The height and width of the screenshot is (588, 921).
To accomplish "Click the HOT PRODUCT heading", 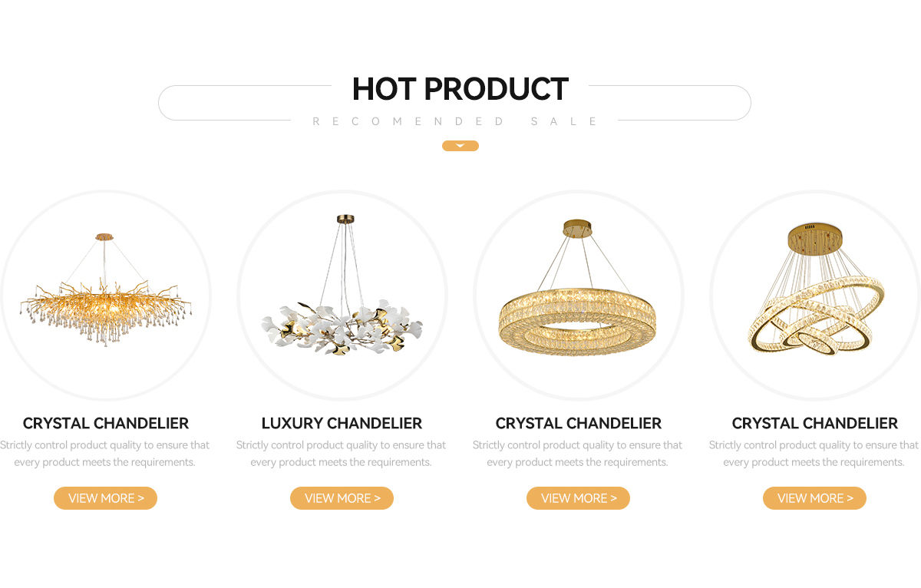I will (460, 89).
